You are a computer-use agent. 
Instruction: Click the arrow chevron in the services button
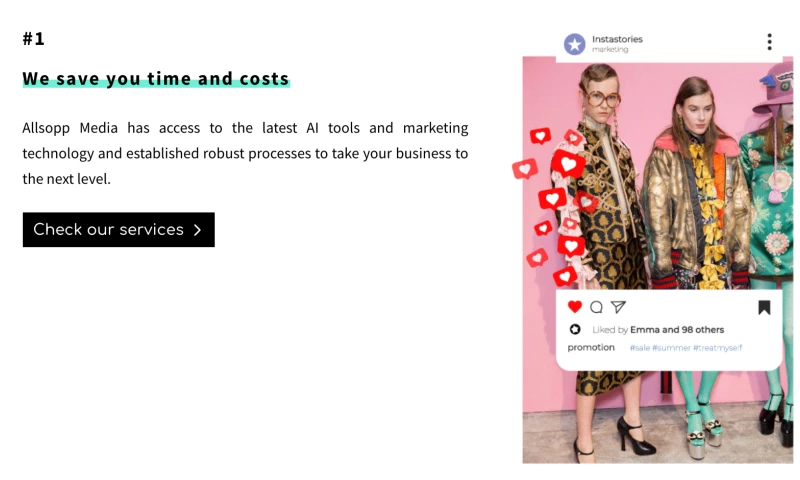(x=198, y=230)
